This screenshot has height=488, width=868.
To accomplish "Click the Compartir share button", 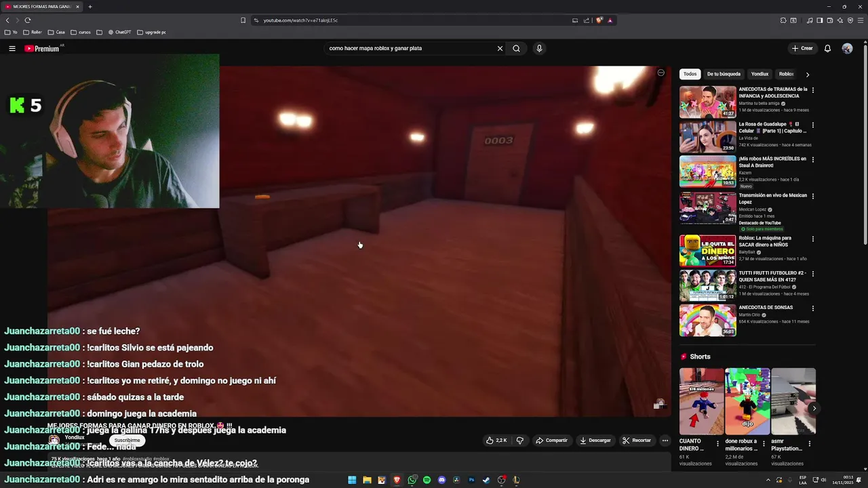I will [x=551, y=441].
